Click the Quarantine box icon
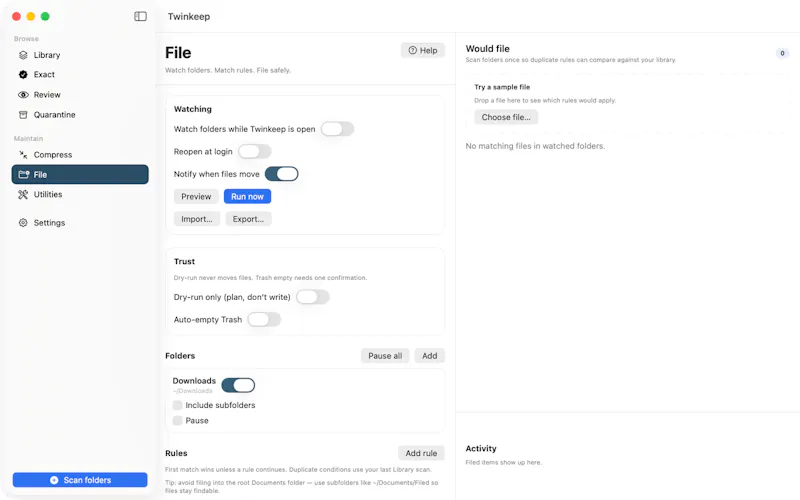 [23, 115]
